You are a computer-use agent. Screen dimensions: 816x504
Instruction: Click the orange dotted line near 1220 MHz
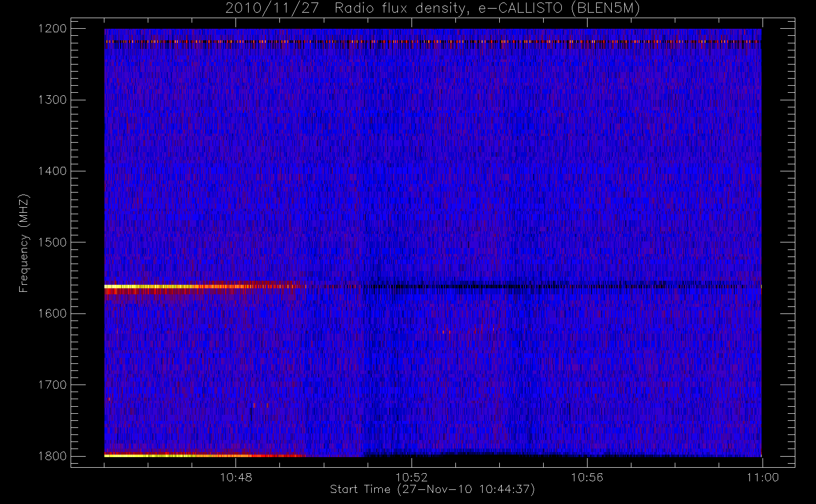[x=433, y=41]
